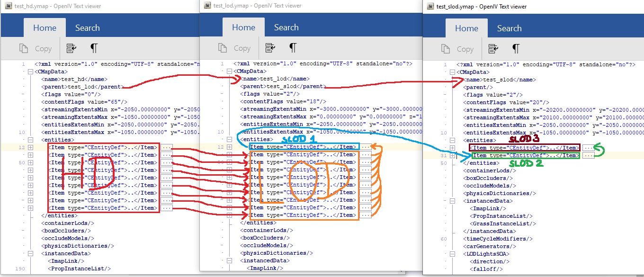Click the OpenIV app icon in test_lod.ymap title bar
644x277 pixels.
pos(207,5)
